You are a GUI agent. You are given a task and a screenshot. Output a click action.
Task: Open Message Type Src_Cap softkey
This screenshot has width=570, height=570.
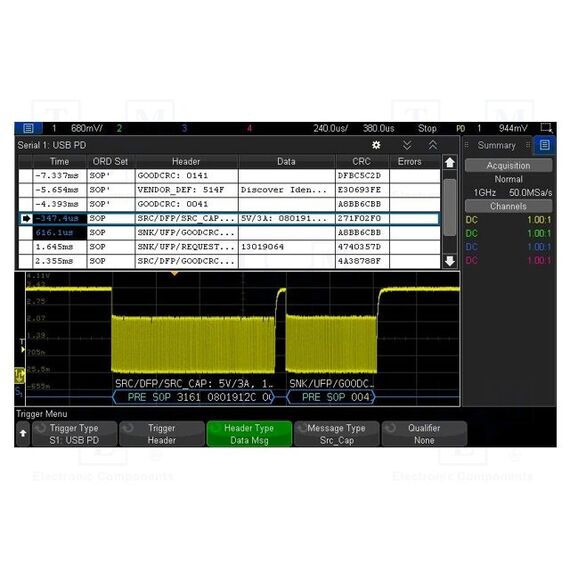pyautogui.click(x=337, y=434)
